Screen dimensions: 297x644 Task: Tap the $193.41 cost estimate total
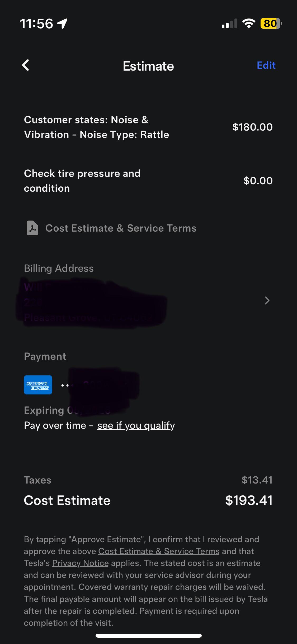[x=249, y=500]
